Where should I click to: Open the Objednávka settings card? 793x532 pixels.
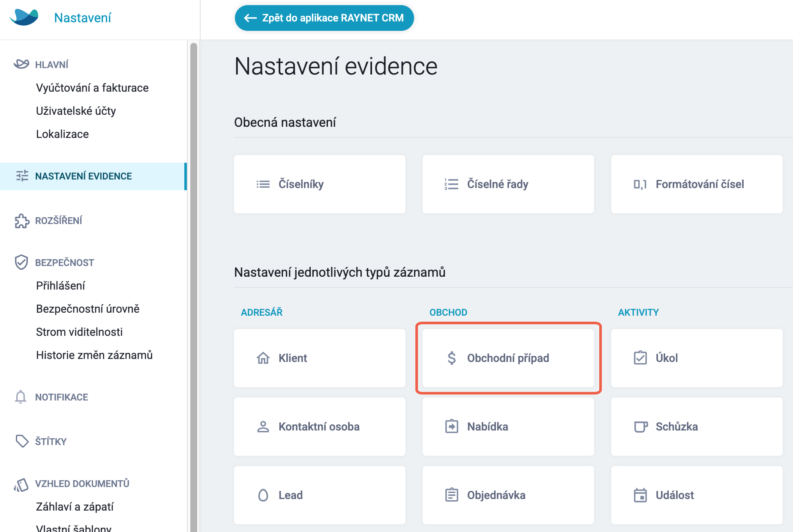coord(508,495)
